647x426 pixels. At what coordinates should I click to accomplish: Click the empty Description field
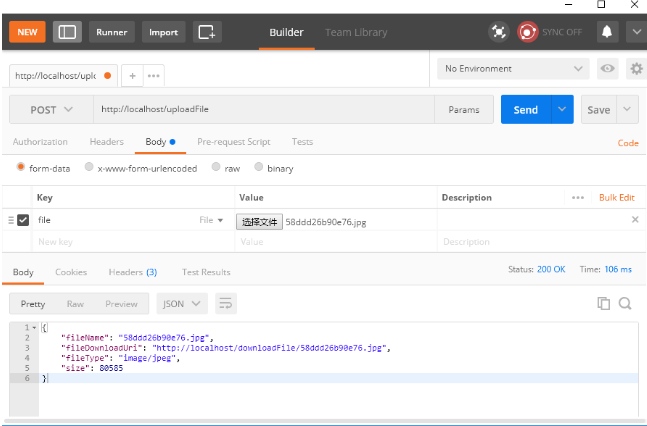point(541,242)
